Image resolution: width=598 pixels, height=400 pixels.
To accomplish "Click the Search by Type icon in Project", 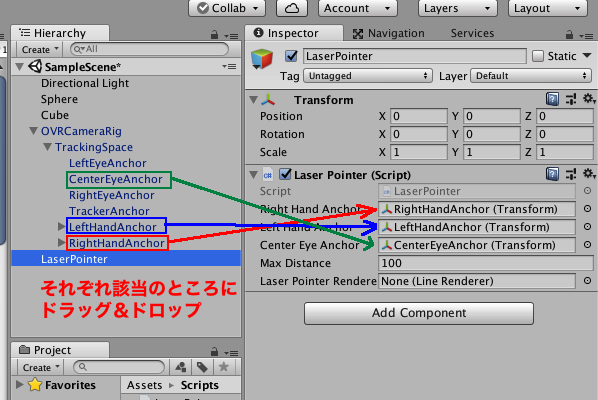I will (180, 367).
